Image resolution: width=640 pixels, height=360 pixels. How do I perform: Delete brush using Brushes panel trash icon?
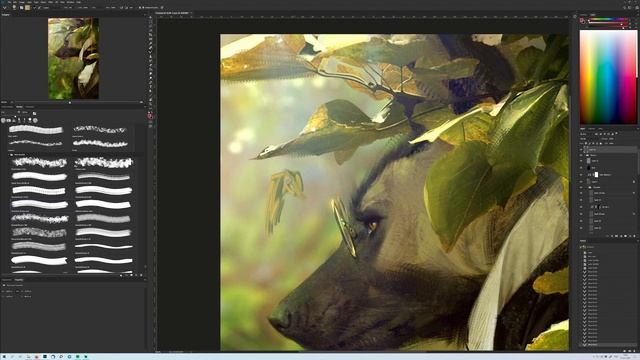[x=141, y=275]
